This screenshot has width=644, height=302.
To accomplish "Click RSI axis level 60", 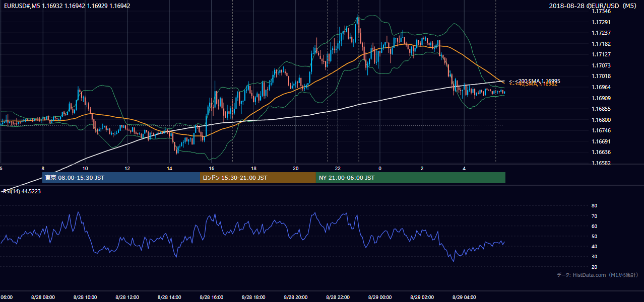I will tap(594, 226).
